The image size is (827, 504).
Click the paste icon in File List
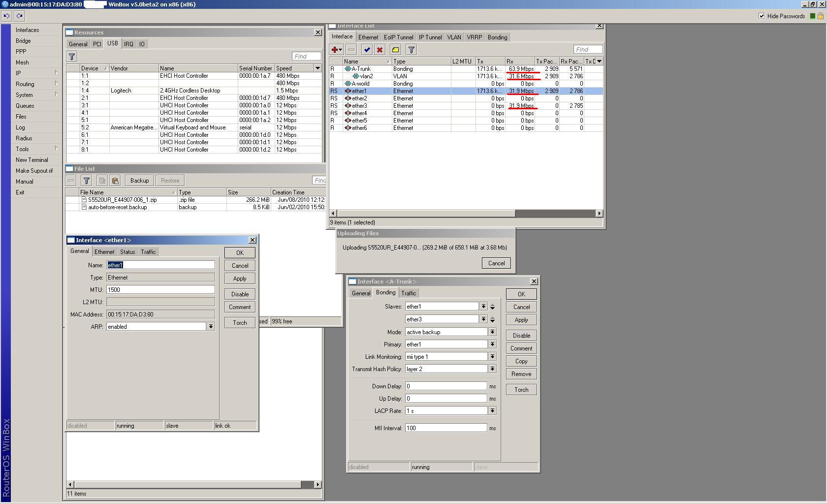point(115,181)
